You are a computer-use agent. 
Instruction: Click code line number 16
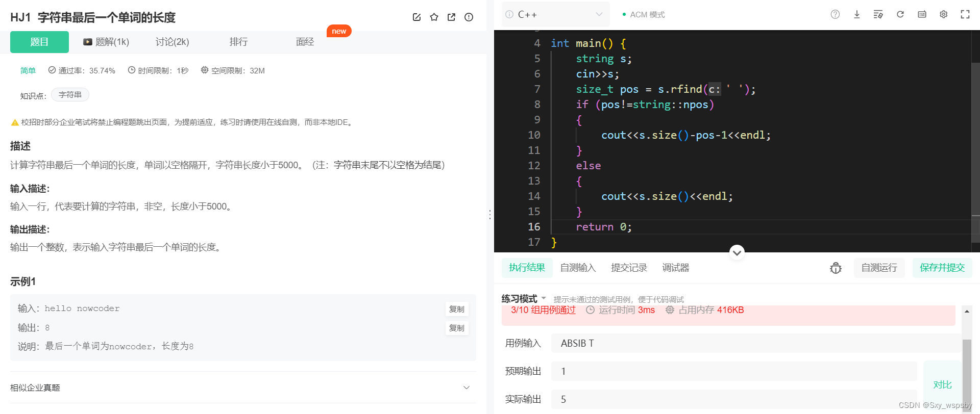pos(534,226)
